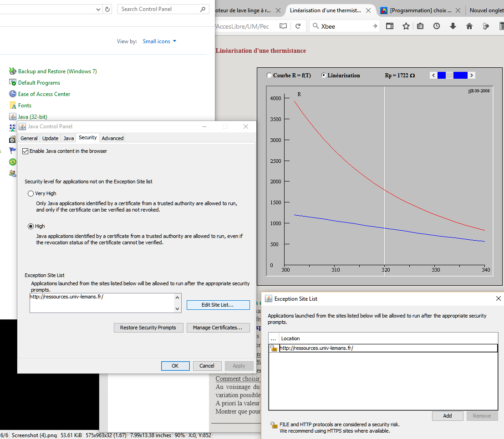Open Java (32-bit) control panel icon
504x439 pixels.
13,117
